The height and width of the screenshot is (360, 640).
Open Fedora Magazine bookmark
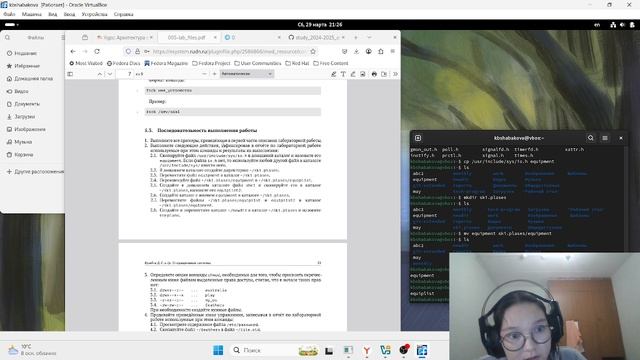[166, 63]
